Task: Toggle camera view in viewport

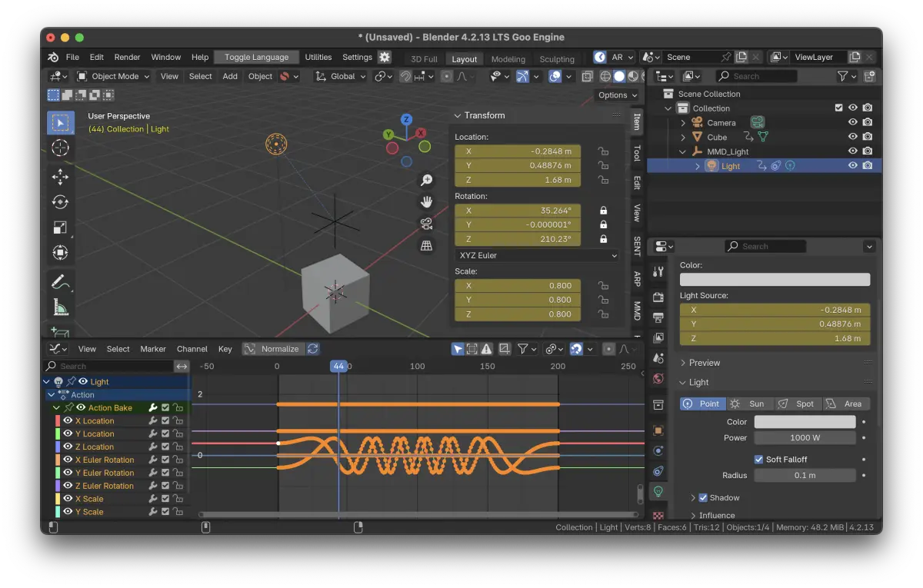Action: [426, 224]
